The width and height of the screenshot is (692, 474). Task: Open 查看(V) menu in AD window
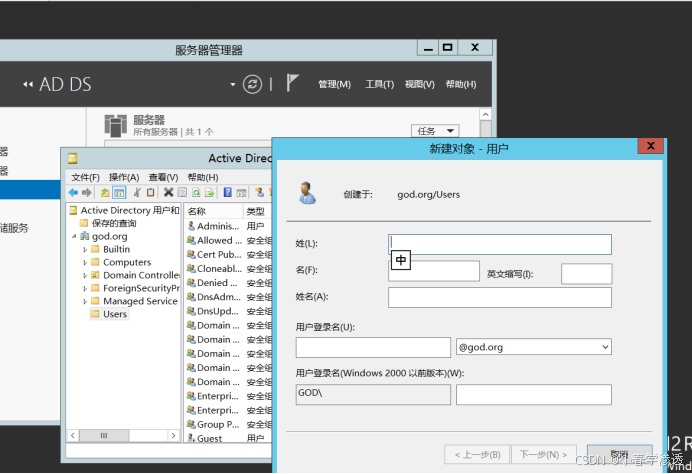coord(163,177)
